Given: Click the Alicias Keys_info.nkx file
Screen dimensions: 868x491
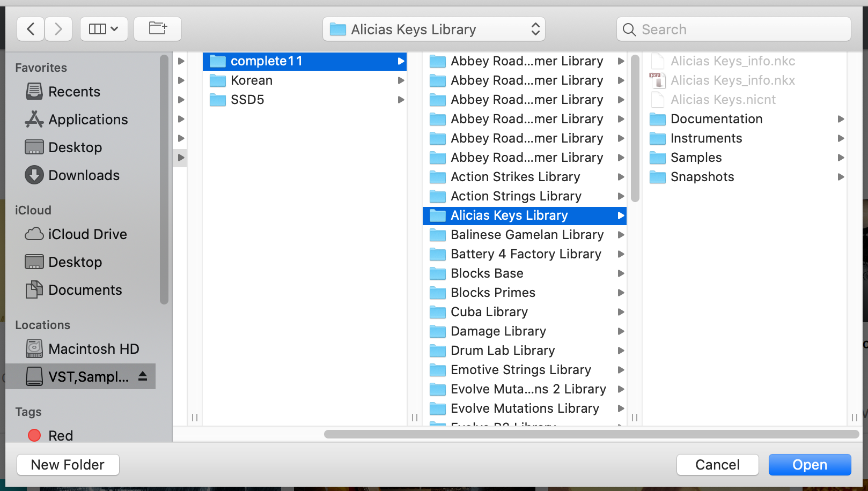Looking at the screenshot, I should pos(745,80).
